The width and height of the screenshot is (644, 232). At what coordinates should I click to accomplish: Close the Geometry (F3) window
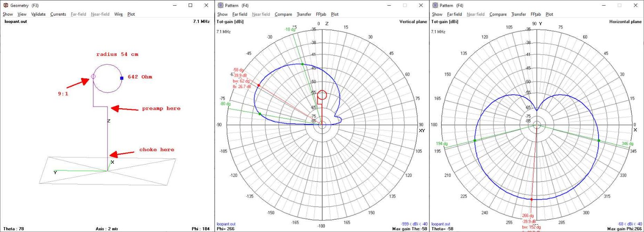pyautogui.click(x=206, y=5)
